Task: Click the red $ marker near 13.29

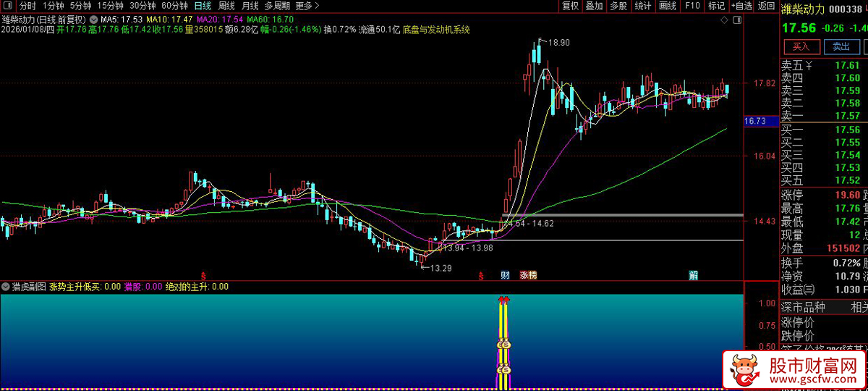Action: [x=480, y=276]
